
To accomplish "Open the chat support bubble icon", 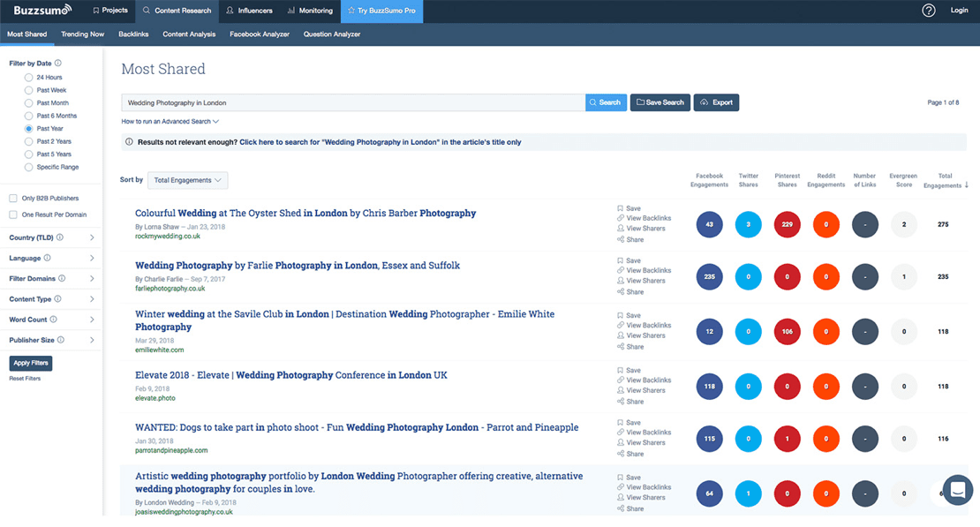I will [957, 489].
